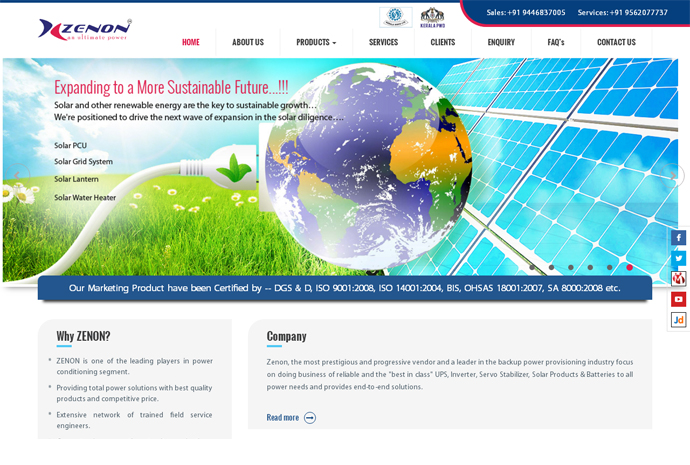Click the bullet about total power solutions
This screenshot has width=690, height=465.
click(134, 393)
